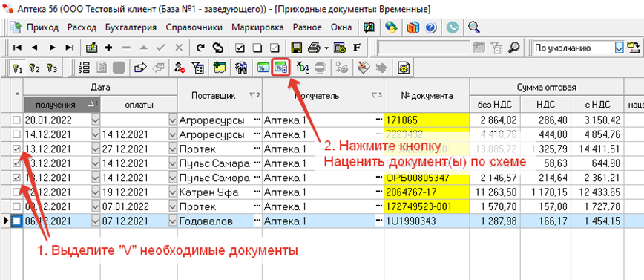Click the ABC spelling tool icon
Viewport: 644px width, 280px height.
point(303,68)
